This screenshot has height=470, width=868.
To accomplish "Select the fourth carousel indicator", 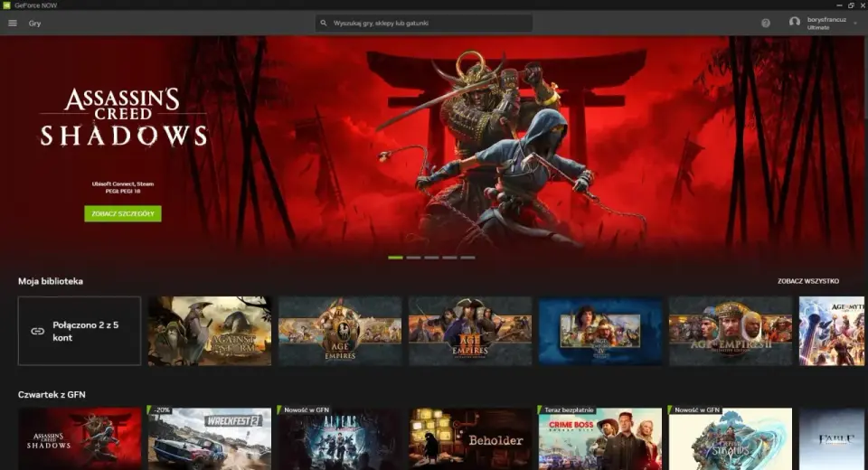I will (x=449, y=258).
